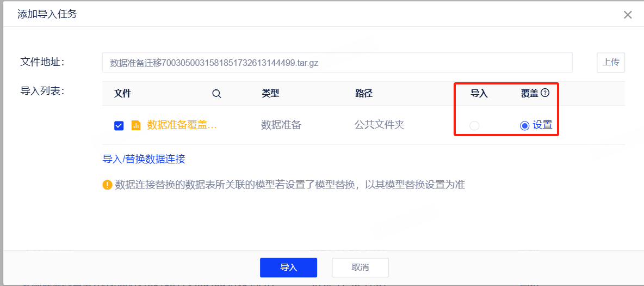The height and width of the screenshot is (286, 644).
Task: Select the 导入 radio button in file row
Action: tap(474, 126)
